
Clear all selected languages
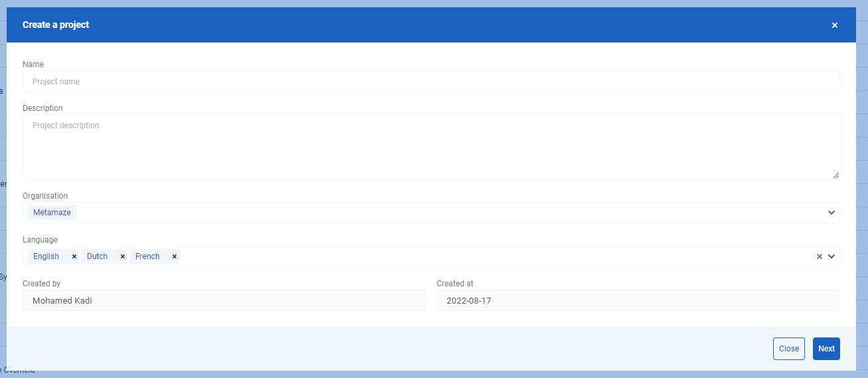[820, 256]
